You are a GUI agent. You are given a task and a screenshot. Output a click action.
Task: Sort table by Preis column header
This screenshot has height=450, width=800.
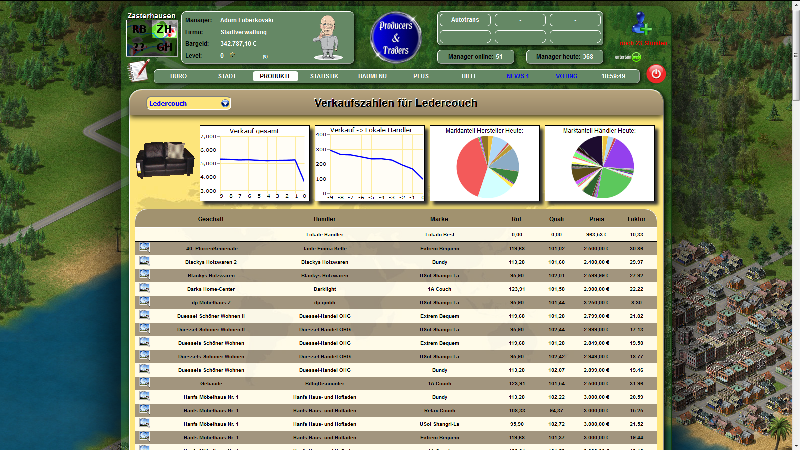point(596,219)
